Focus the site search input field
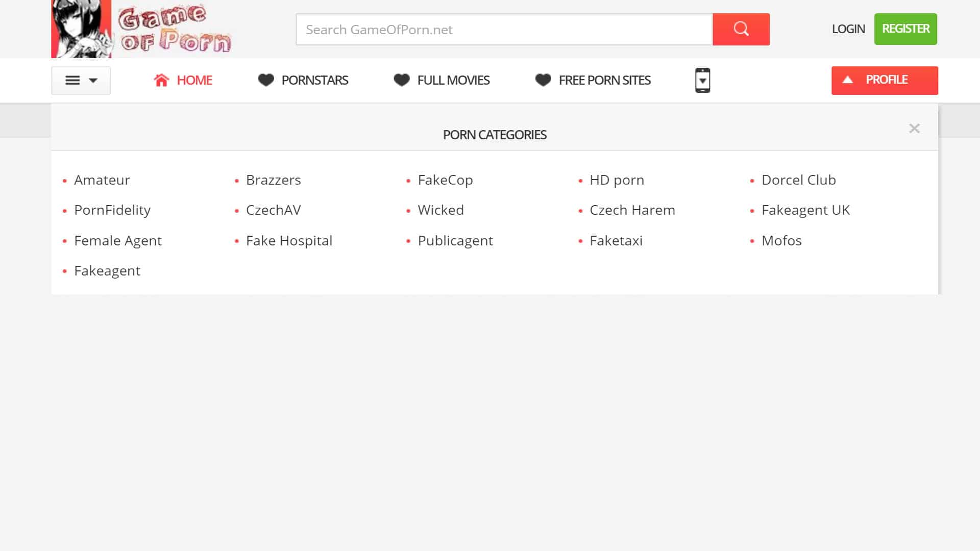Screen dimensions: 980x551 pyautogui.click(x=504, y=29)
